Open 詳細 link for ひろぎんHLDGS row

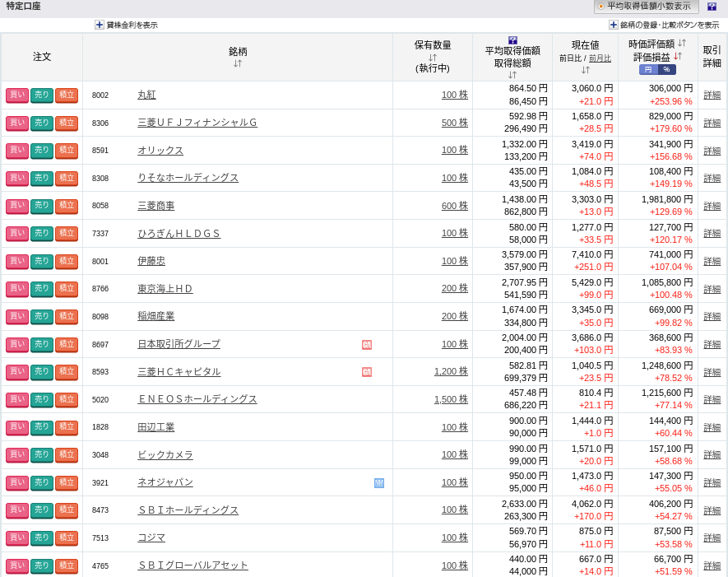[x=712, y=234]
